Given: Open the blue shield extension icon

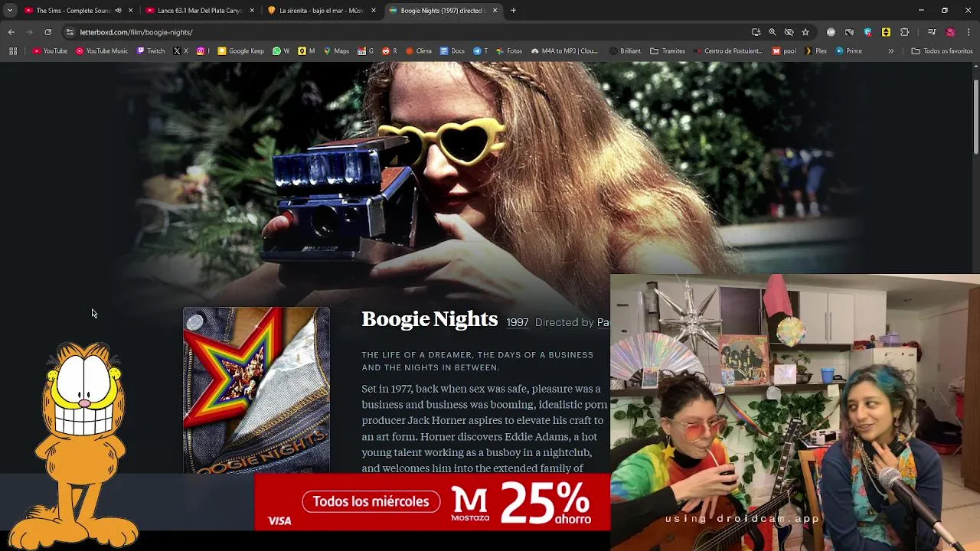Looking at the screenshot, I should click(x=867, y=32).
